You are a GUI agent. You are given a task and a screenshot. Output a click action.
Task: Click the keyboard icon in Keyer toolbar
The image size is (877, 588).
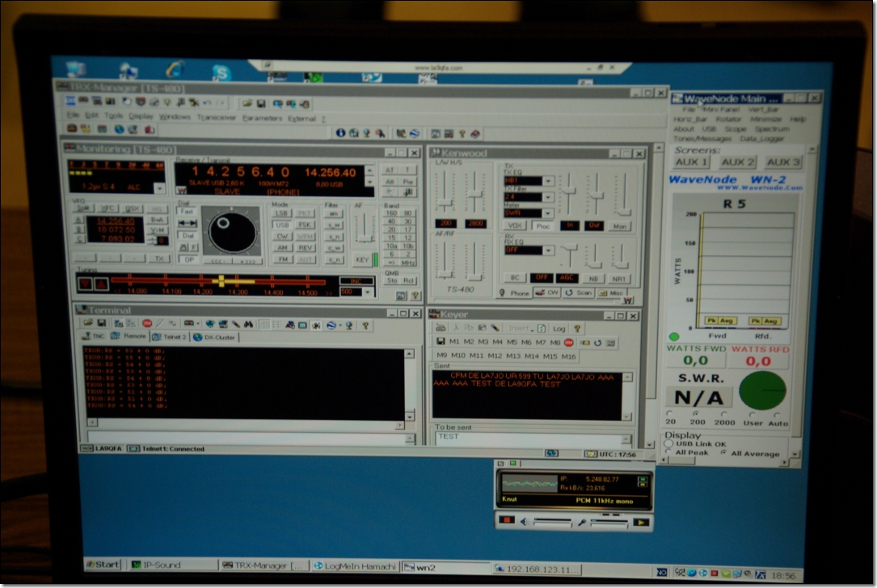tap(441, 328)
